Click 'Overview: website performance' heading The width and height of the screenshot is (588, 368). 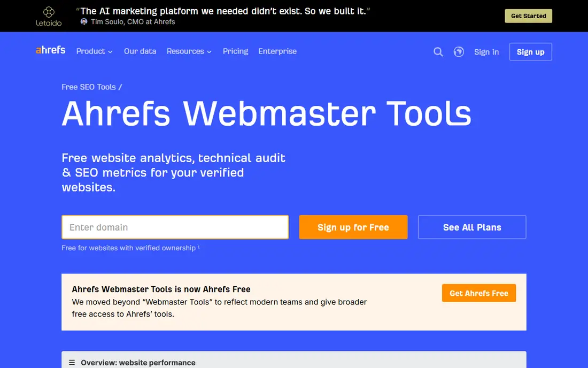[138, 363]
